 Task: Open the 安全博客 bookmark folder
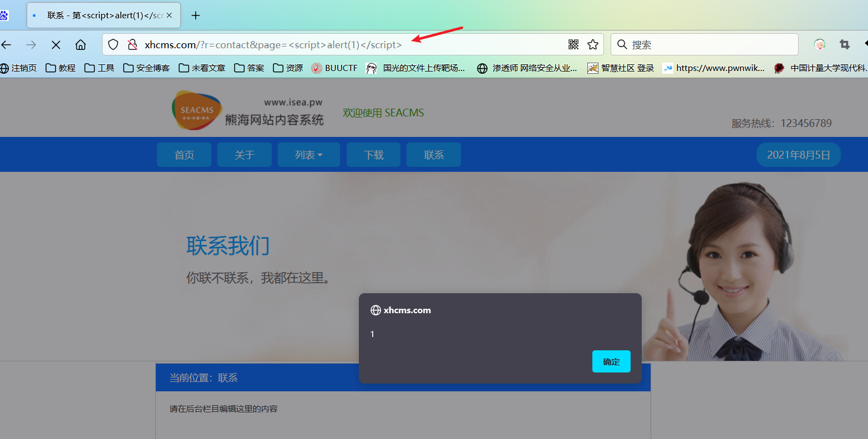[146, 68]
